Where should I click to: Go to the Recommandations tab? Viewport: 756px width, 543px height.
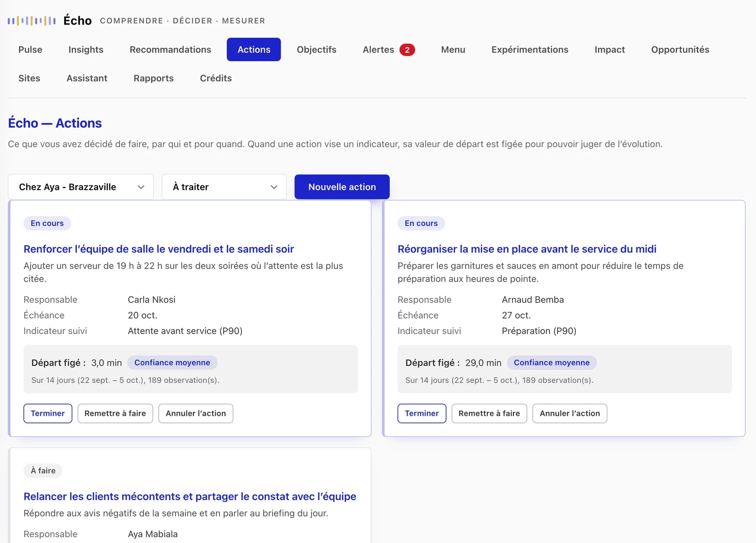click(170, 50)
